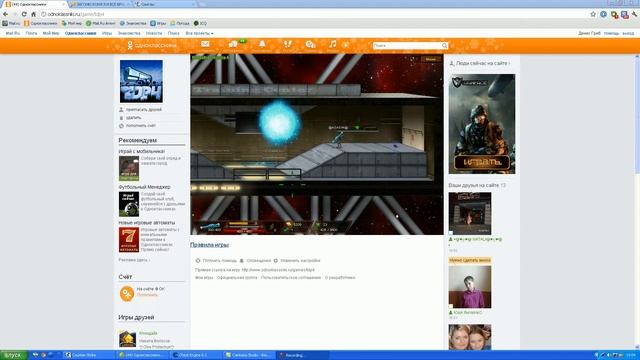Open the music note icon

333,44
